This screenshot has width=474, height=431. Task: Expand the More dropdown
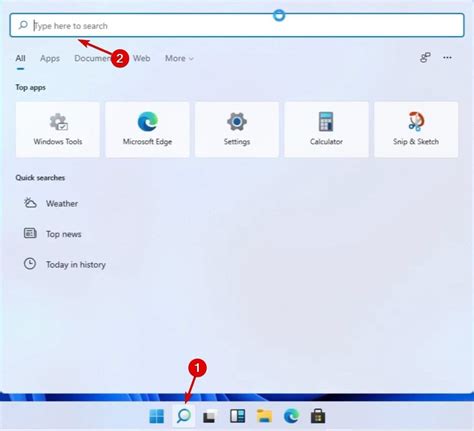point(179,58)
